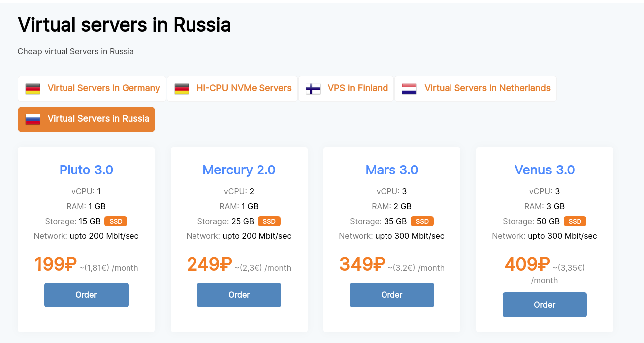This screenshot has height=343, width=644.
Task: Click the 349₽ Mars price
Action: click(x=362, y=264)
